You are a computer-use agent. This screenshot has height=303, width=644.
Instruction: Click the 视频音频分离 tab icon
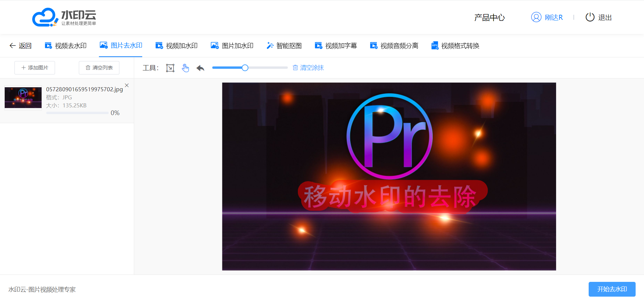click(x=374, y=45)
